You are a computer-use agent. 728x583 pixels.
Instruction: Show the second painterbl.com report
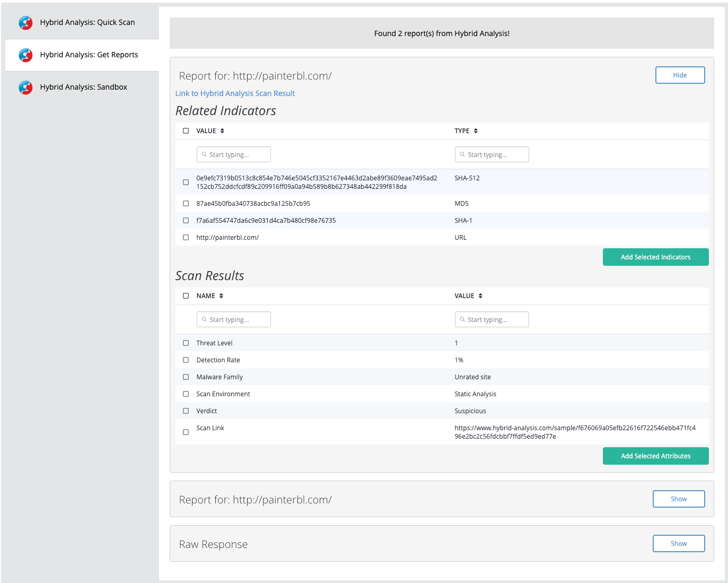point(679,499)
